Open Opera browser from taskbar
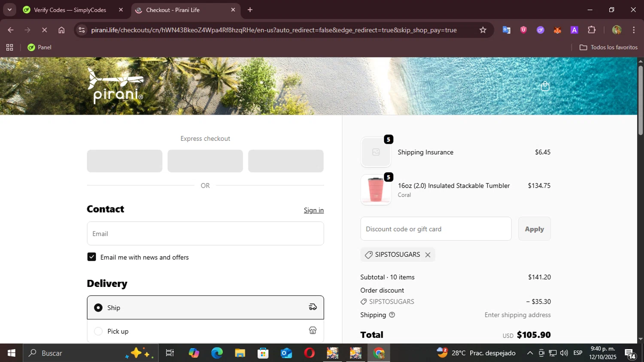Viewport: 644px width, 362px height. pyautogui.click(x=309, y=353)
